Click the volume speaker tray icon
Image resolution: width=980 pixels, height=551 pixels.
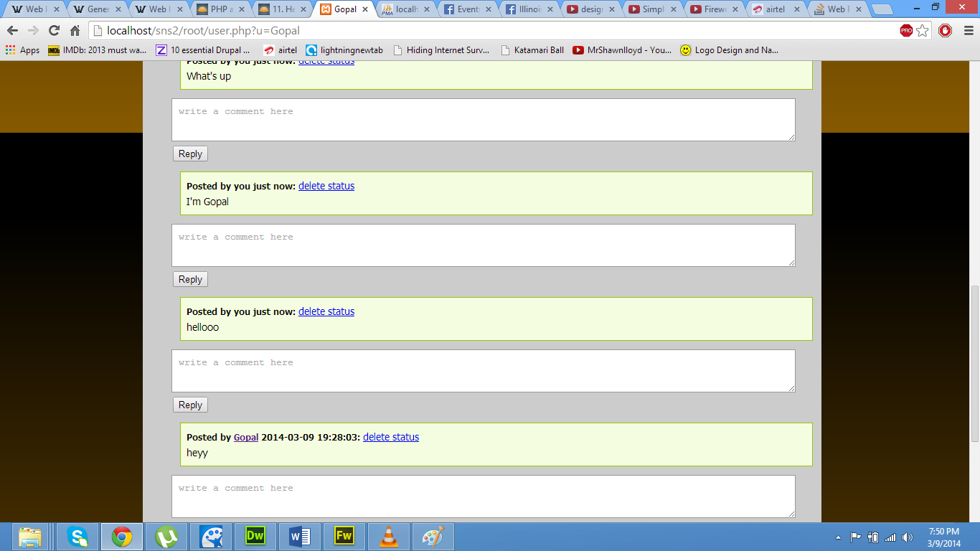coord(908,537)
